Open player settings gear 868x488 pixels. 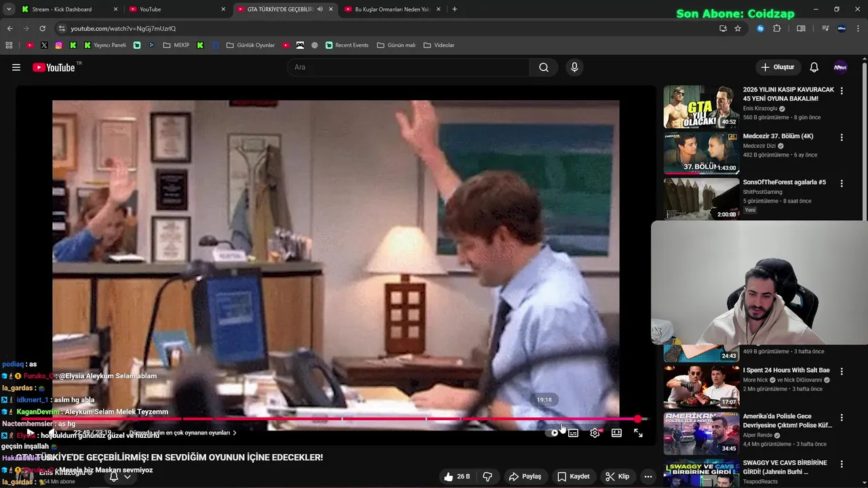(595, 432)
